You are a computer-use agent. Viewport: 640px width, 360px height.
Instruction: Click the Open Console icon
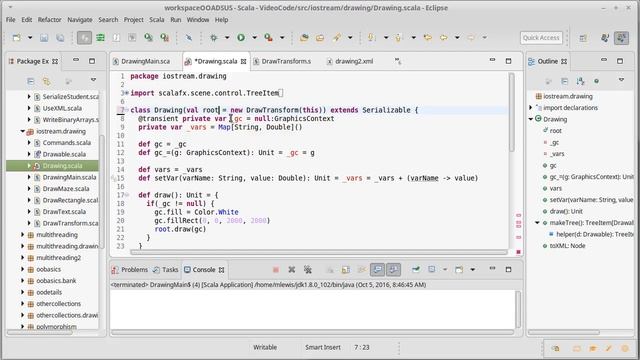(459, 269)
